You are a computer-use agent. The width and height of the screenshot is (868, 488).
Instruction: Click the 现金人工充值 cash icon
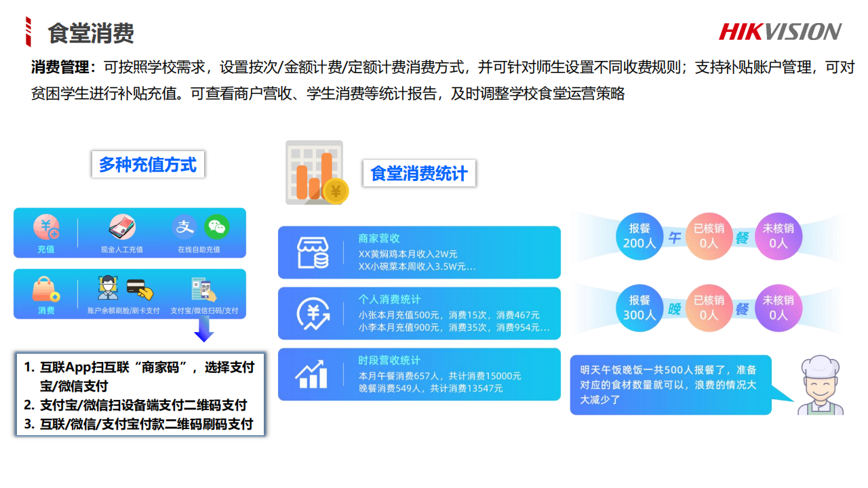tap(122, 227)
